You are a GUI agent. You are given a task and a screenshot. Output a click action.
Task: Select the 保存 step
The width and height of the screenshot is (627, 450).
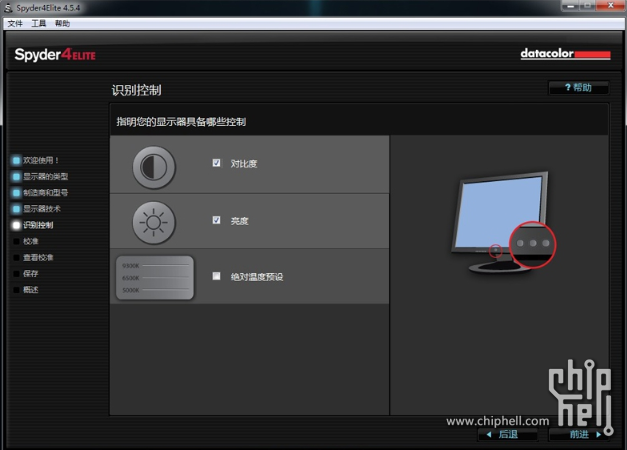click(26, 273)
